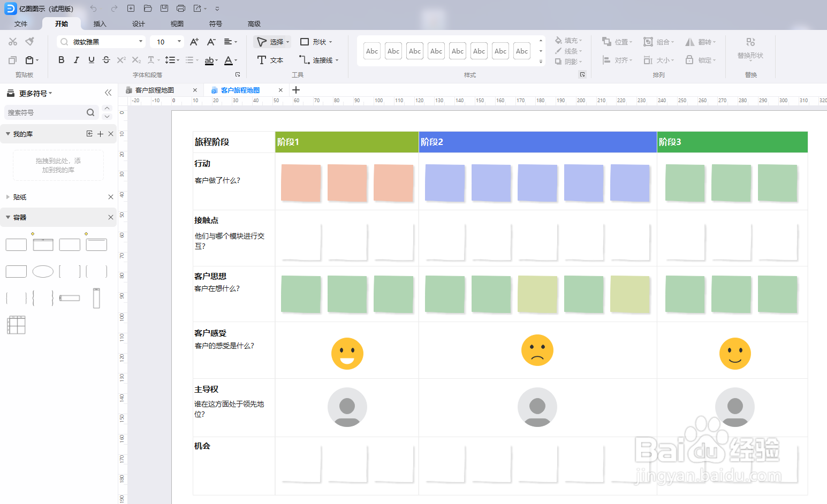The height and width of the screenshot is (504, 827).
Task: Collapse the 我的库 library section
Action: coord(8,134)
